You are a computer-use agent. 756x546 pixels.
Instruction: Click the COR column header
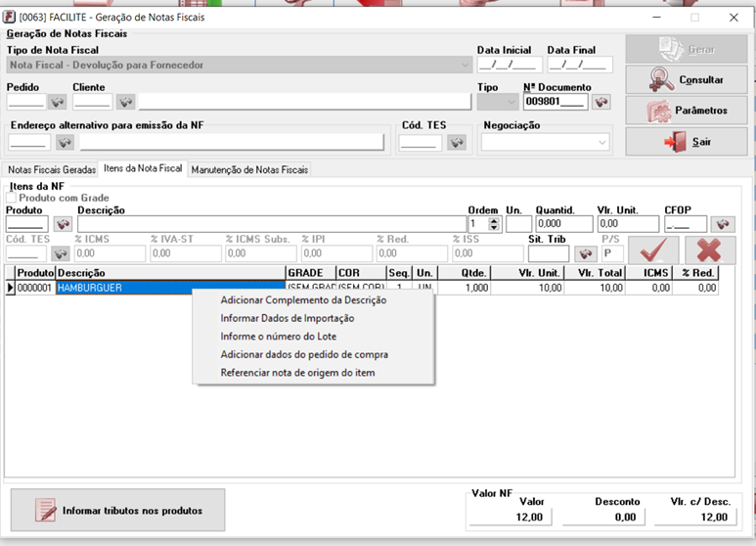tap(362, 273)
